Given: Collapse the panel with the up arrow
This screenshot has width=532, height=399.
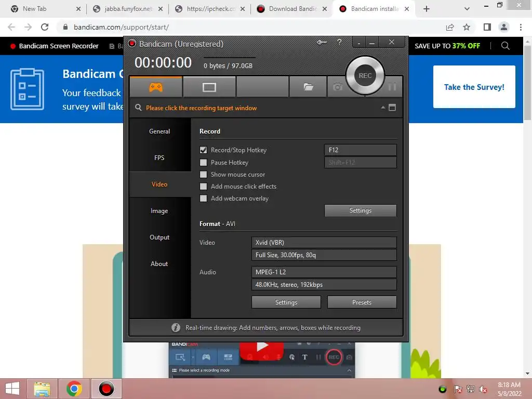Looking at the screenshot, I should [383, 108].
